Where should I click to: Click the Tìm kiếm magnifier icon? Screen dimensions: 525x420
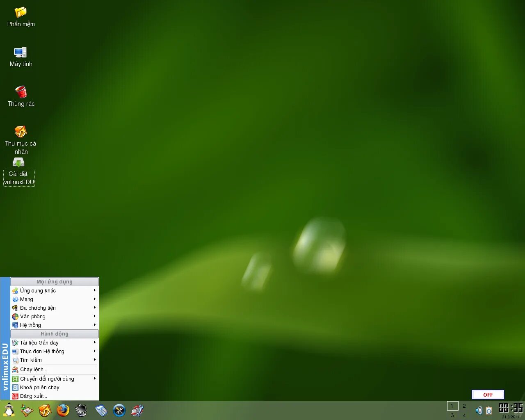[15, 360]
